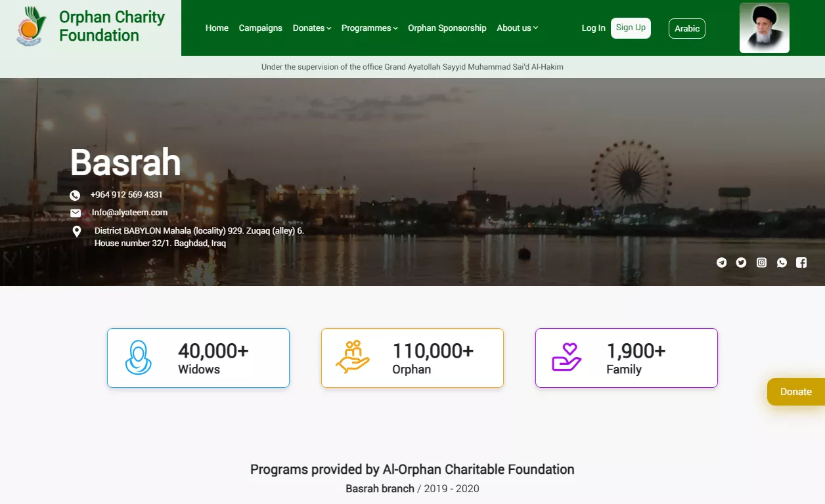Open the Orphan Sponsorship menu item
Screen dimensions: 825x504
447,28
